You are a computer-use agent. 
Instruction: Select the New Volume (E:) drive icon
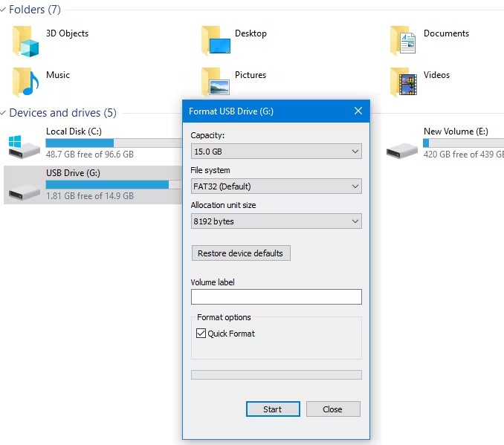[401, 150]
